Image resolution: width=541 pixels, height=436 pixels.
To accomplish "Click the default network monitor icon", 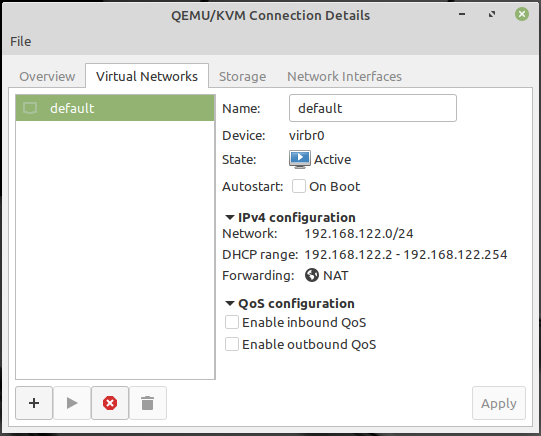I will [30, 108].
